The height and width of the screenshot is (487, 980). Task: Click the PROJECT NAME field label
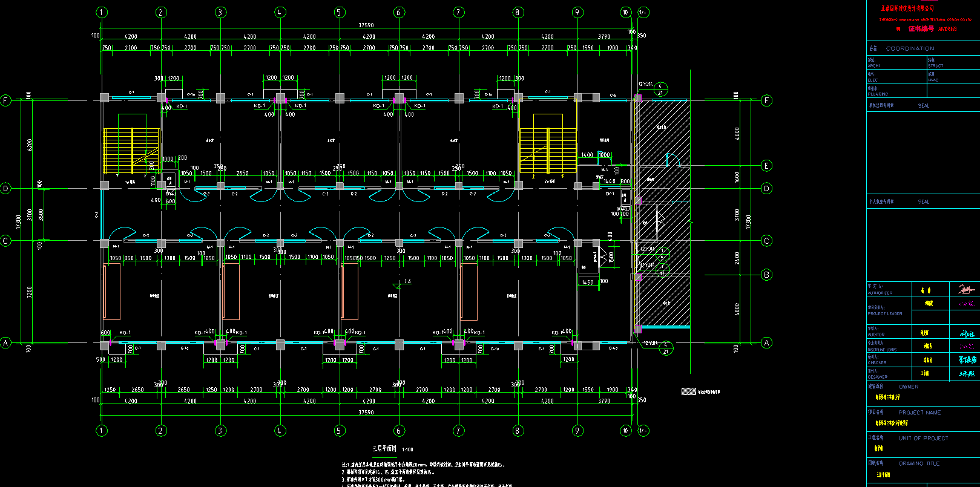(x=919, y=413)
